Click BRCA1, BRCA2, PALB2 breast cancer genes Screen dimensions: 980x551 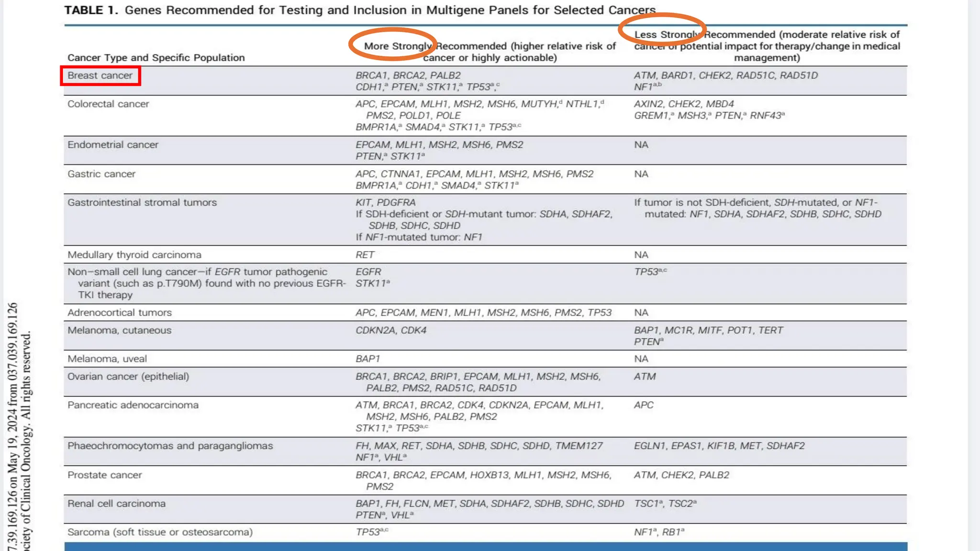coord(408,76)
